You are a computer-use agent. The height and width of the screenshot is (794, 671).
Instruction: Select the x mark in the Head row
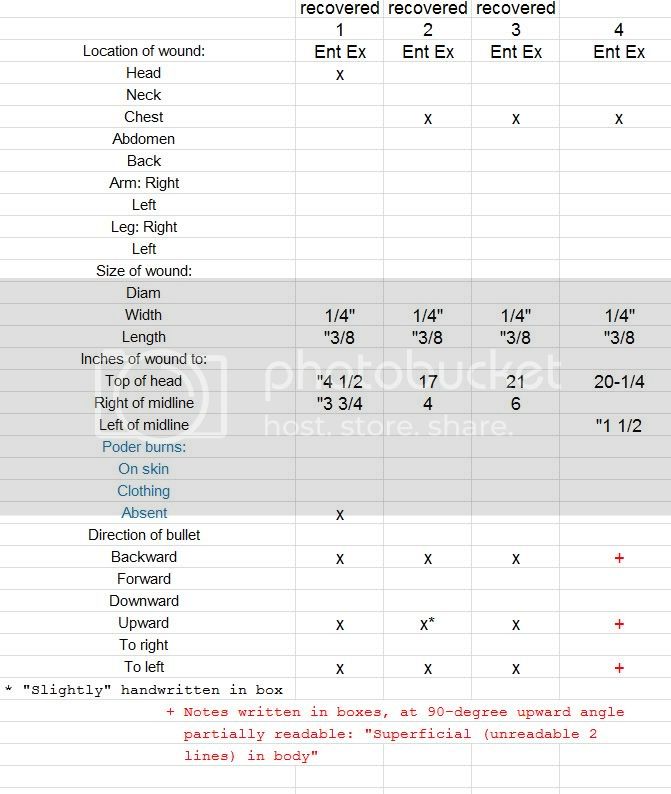(340, 74)
